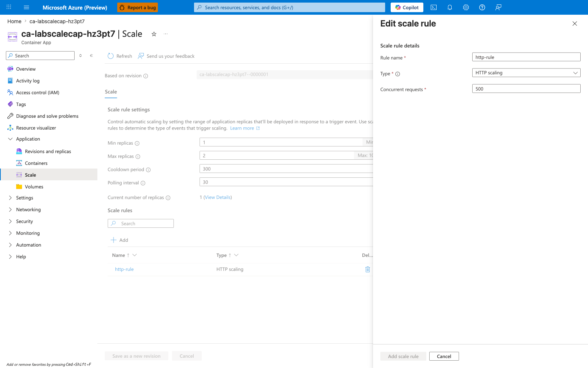Open the notifications bell
Viewport: 588px width, 368px height.
[450, 7]
